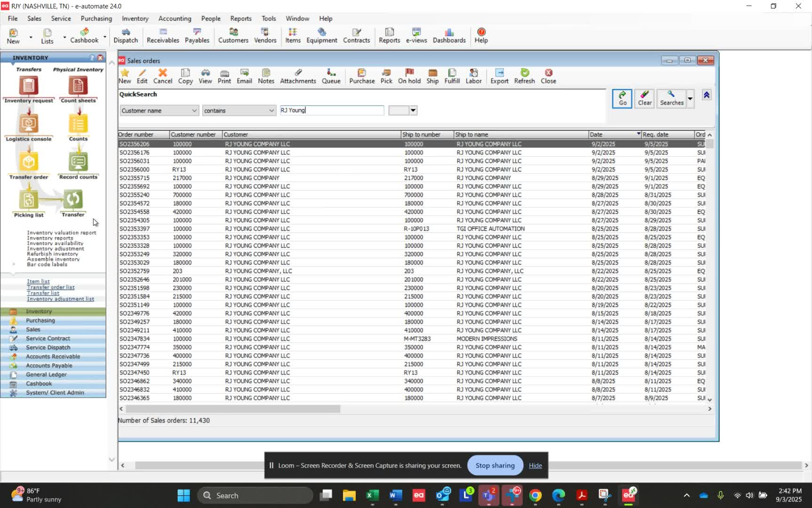812x508 pixels.
Task: Click Stop sharing in the Loom bar
Action: click(x=495, y=465)
